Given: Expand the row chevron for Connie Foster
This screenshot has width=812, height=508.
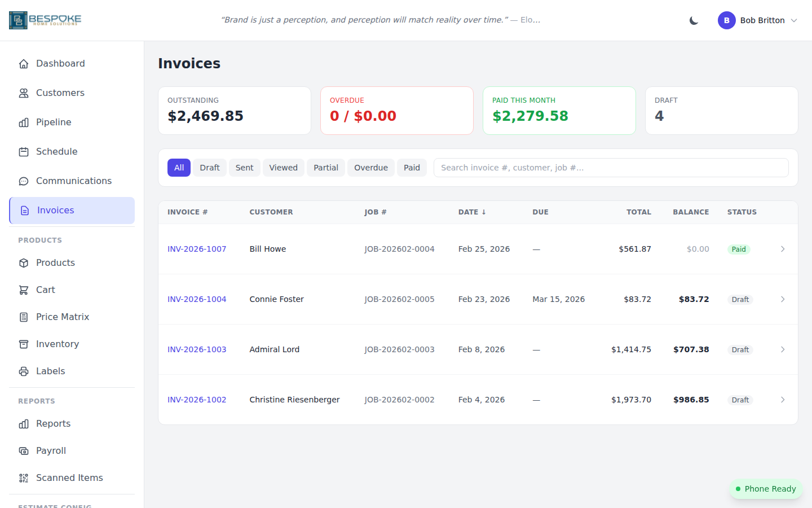Looking at the screenshot, I should point(782,299).
